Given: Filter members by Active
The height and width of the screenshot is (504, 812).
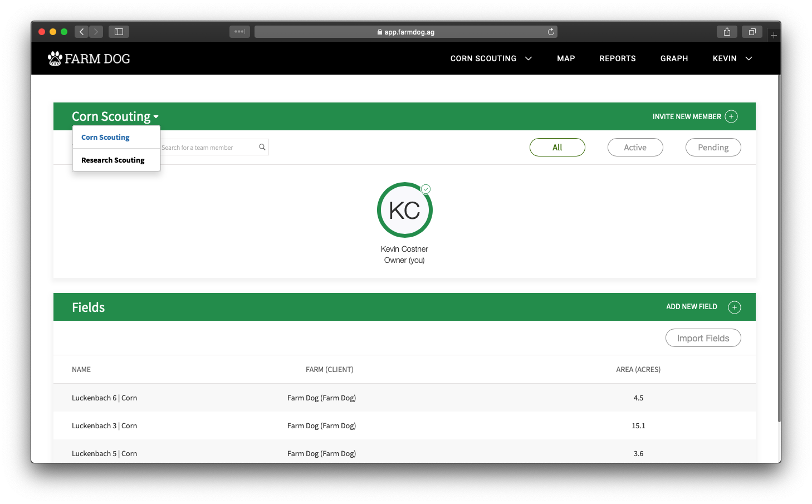Looking at the screenshot, I should coord(635,148).
